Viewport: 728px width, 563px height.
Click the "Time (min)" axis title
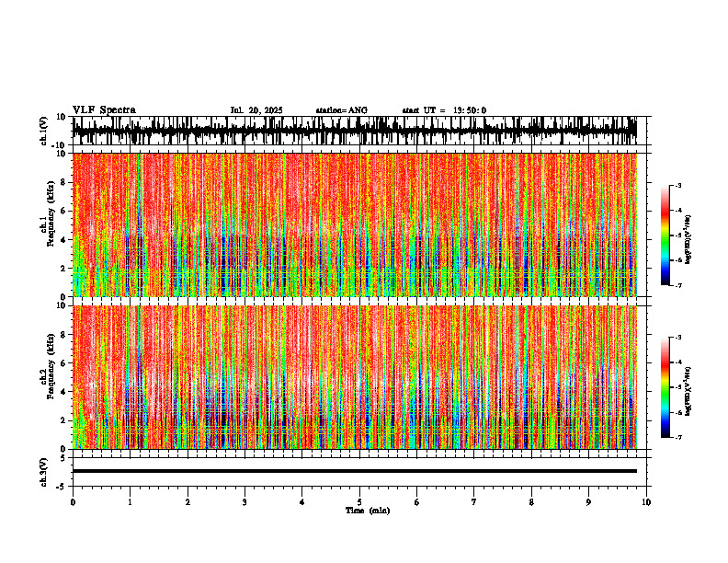tap(368, 511)
